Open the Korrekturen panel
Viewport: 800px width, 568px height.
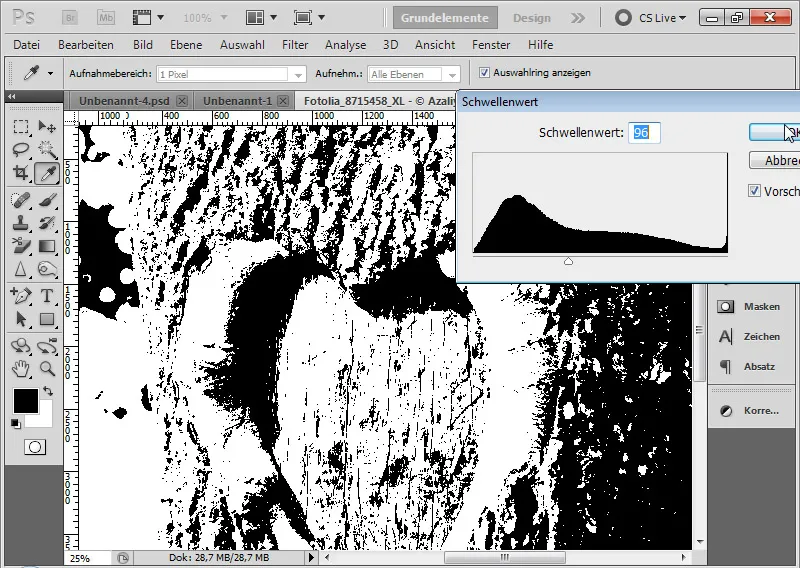pos(749,410)
